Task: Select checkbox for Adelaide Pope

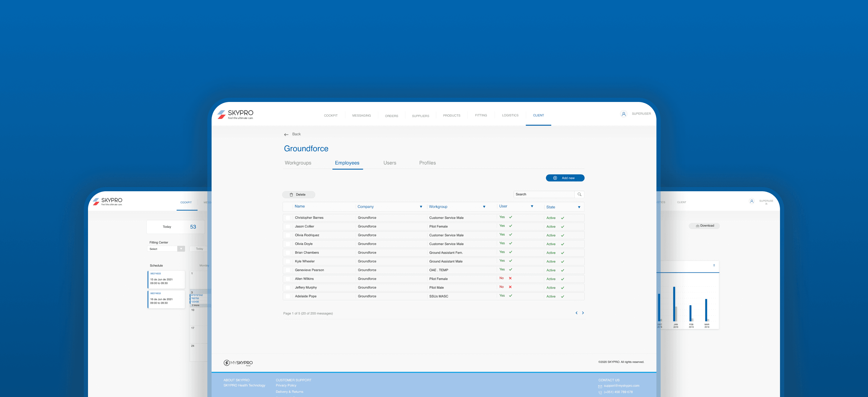Action: pyautogui.click(x=288, y=297)
